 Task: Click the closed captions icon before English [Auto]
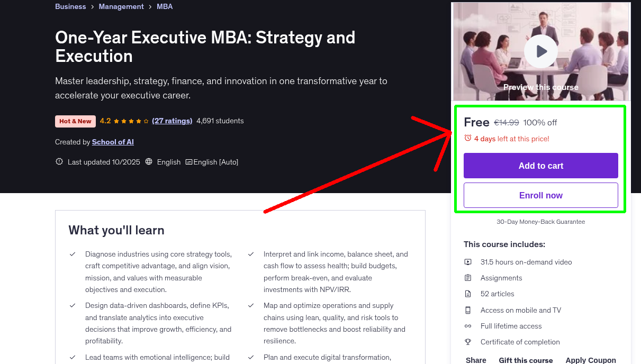click(x=188, y=161)
